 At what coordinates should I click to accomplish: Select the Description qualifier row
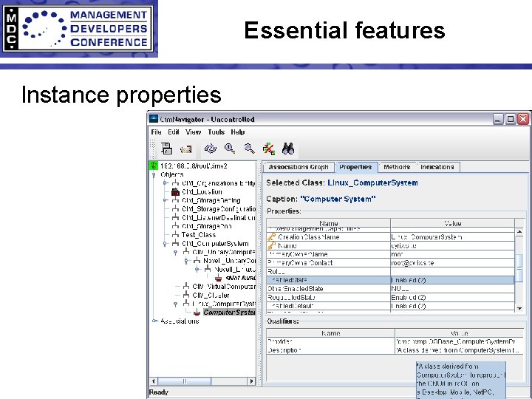[x=395, y=350]
